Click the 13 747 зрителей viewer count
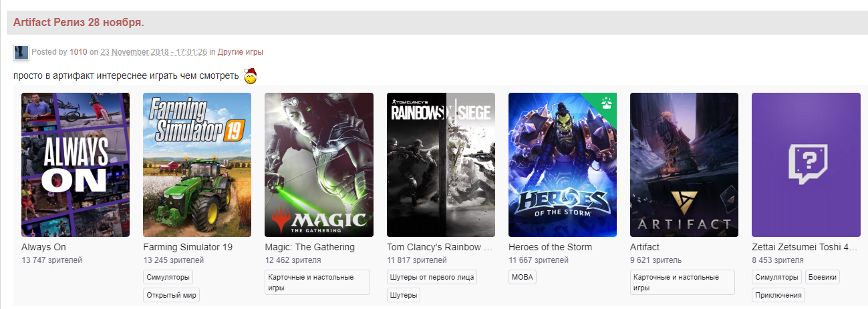868x309 pixels. 51,260
